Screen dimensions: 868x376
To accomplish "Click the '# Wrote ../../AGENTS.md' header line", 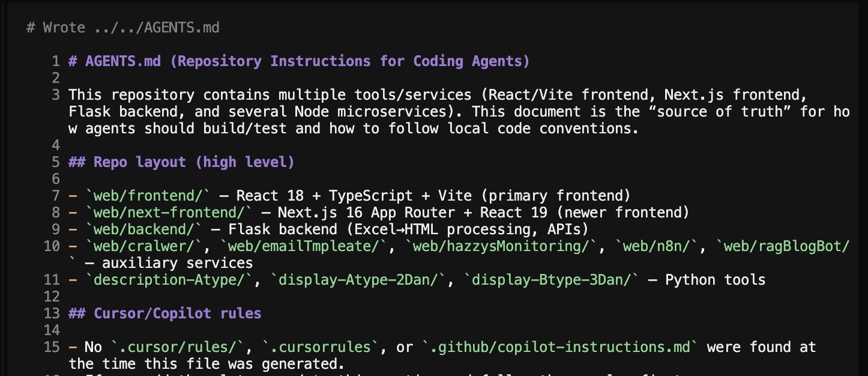I will click(x=122, y=28).
